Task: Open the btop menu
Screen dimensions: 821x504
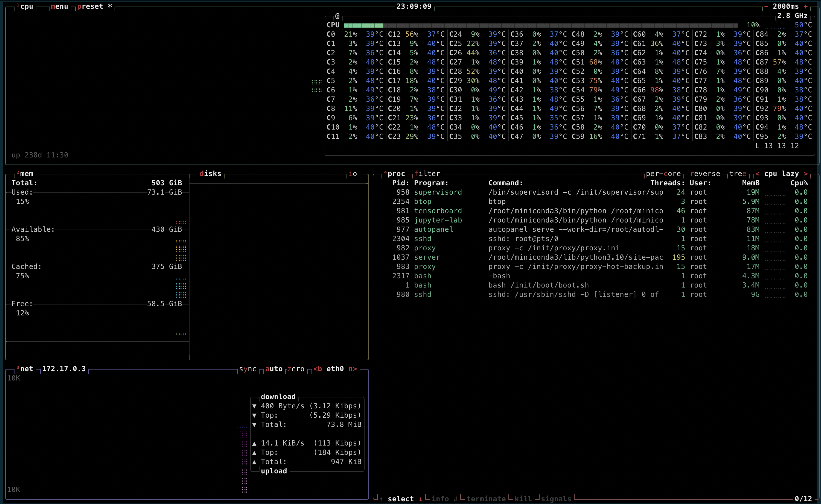Action: point(59,6)
